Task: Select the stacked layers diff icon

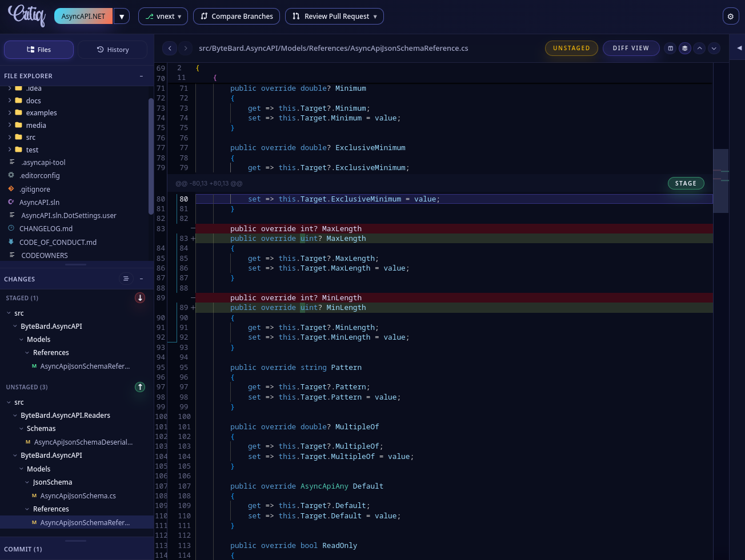Action: point(684,48)
